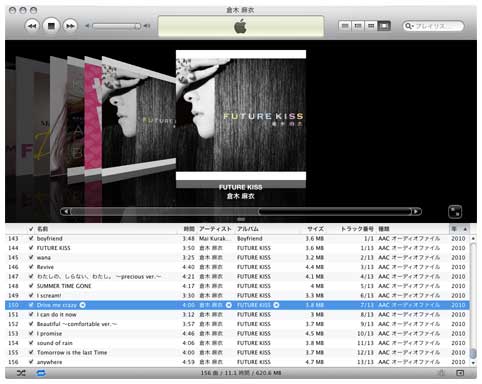The image size is (482, 384).
Task: Stop playback with the stop button
Action: pos(51,26)
